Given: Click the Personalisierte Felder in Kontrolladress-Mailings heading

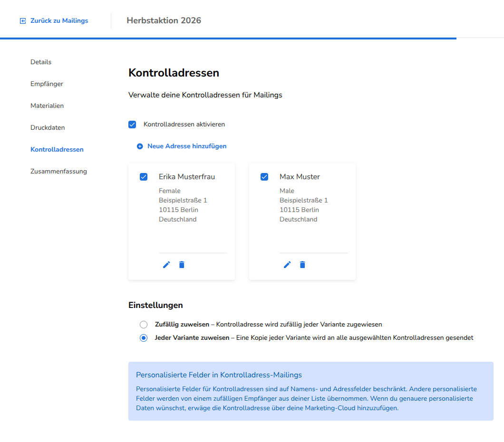Looking at the screenshot, I should coord(219,375).
